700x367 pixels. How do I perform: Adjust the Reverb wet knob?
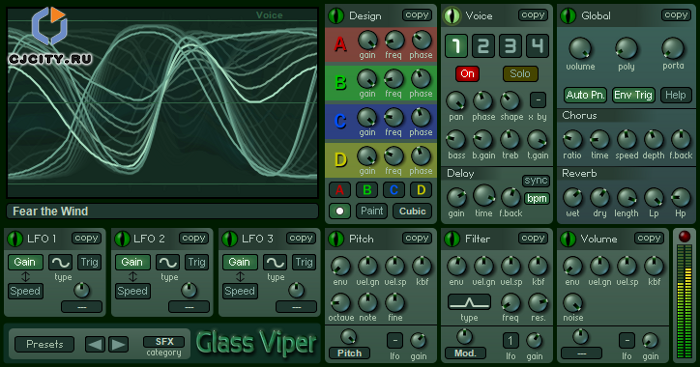pos(572,197)
